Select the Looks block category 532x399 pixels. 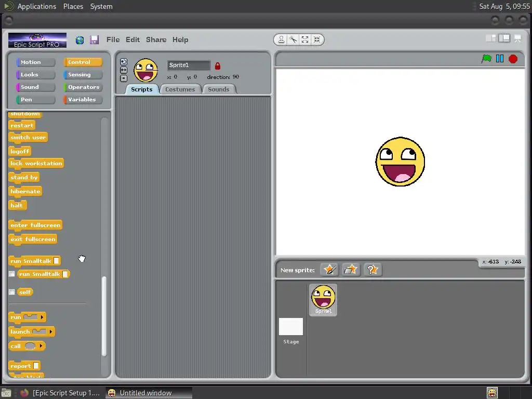tap(35, 75)
